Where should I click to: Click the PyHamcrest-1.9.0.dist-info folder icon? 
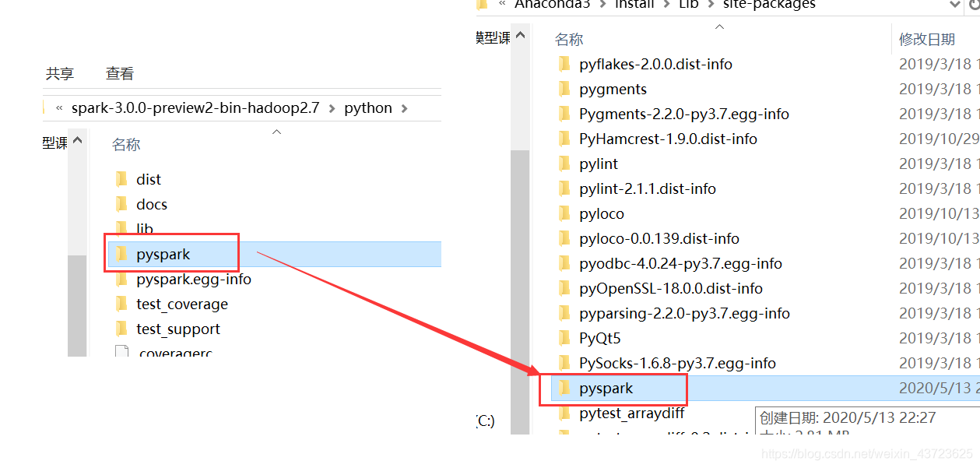tap(565, 139)
